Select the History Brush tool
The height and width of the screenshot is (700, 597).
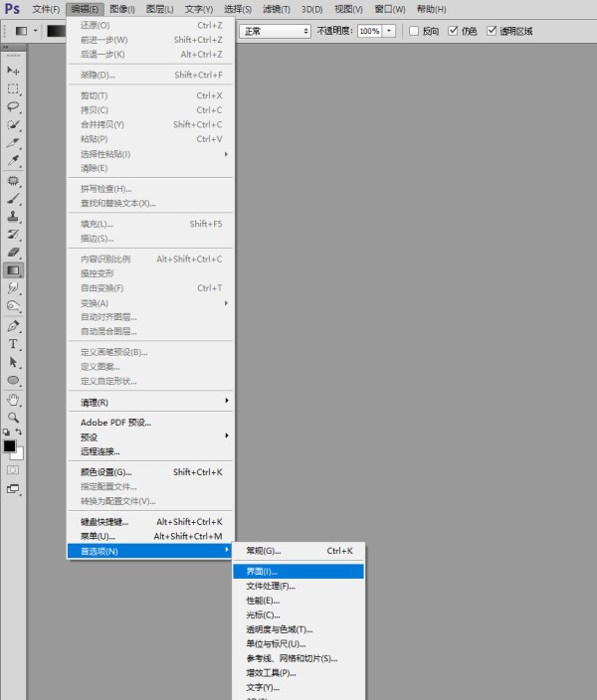pos(13,235)
